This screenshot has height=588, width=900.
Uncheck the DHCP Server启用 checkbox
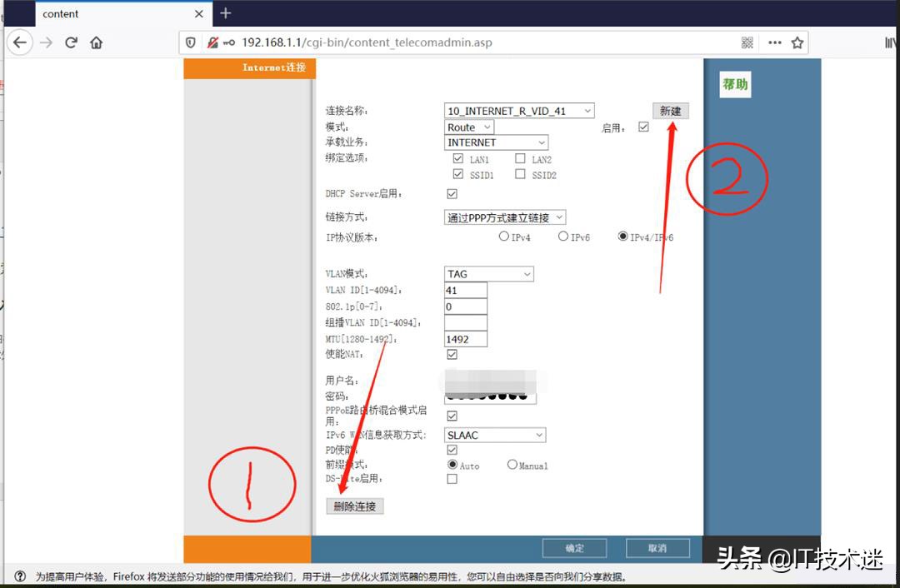452,192
